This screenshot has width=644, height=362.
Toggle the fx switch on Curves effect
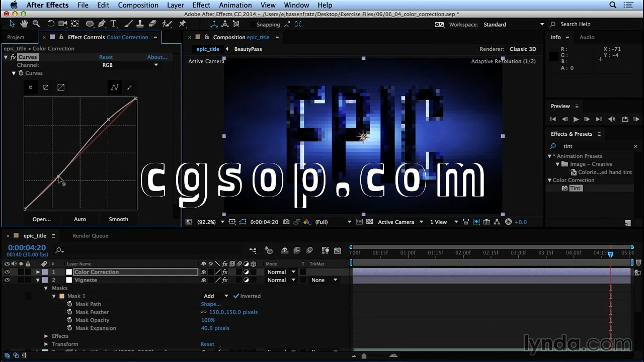[x=13, y=57]
